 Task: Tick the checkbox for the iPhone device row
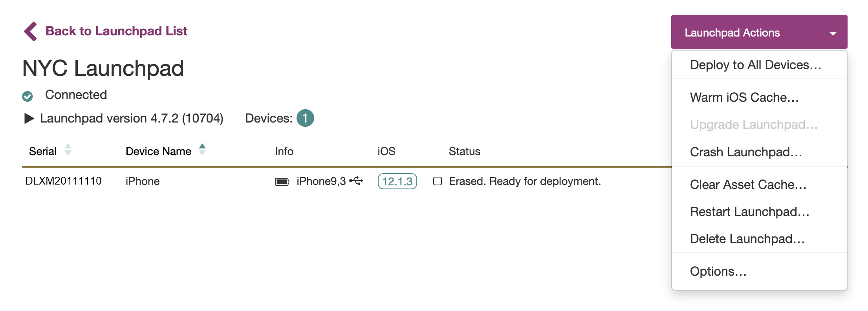click(x=438, y=181)
